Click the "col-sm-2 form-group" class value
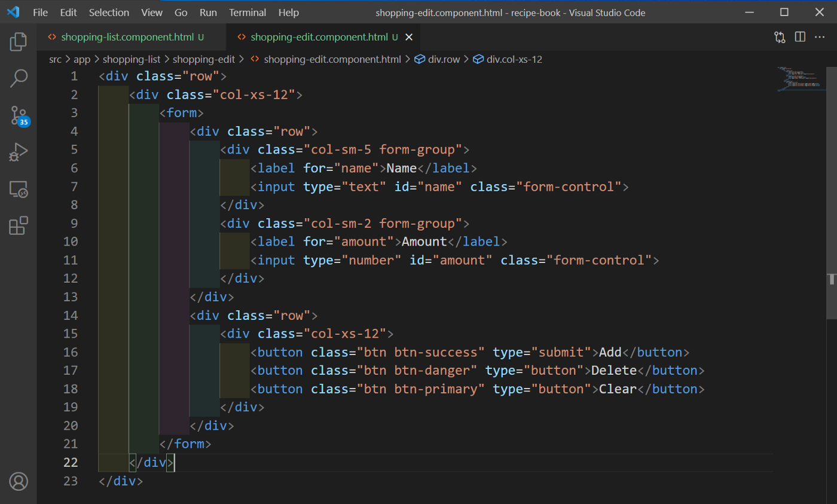 pyautogui.click(x=383, y=223)
